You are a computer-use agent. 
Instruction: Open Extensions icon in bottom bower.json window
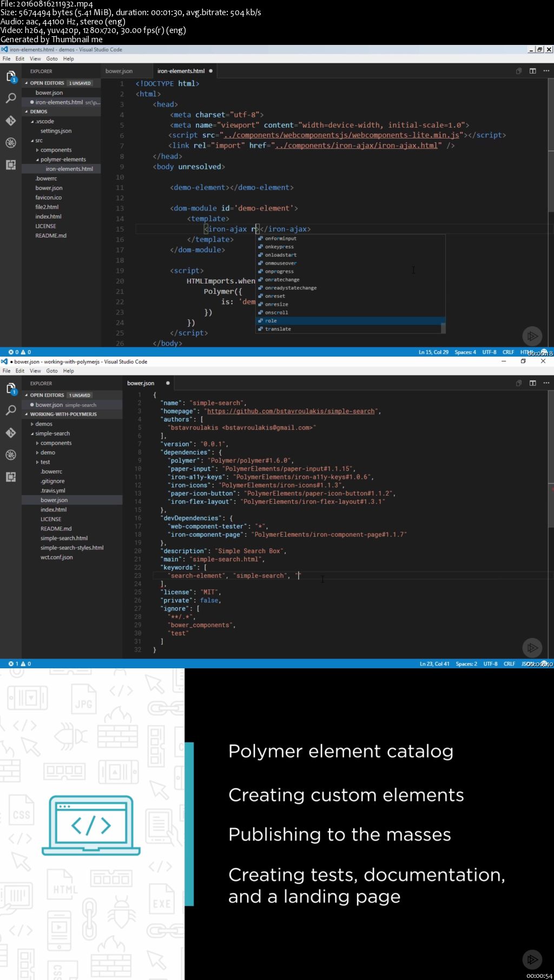tap(11, 477)
